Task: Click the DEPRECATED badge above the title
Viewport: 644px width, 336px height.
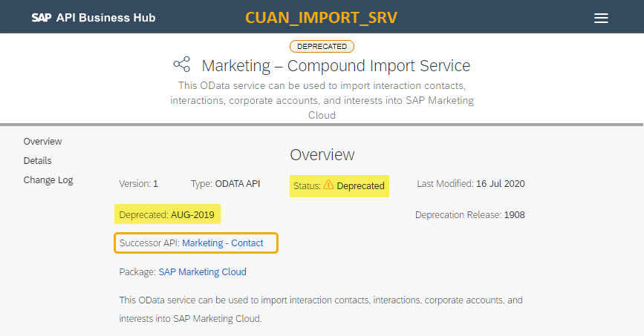Action: [322, 47]
